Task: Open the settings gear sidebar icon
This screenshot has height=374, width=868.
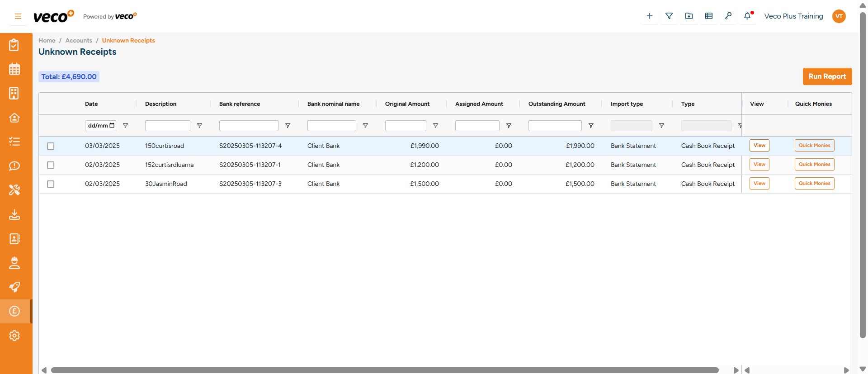Action: click(14, 336)
